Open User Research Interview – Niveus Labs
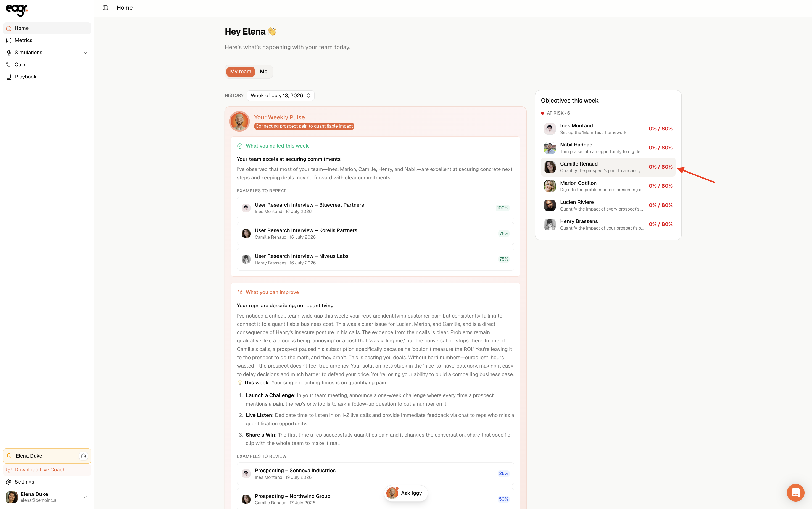 375,259
